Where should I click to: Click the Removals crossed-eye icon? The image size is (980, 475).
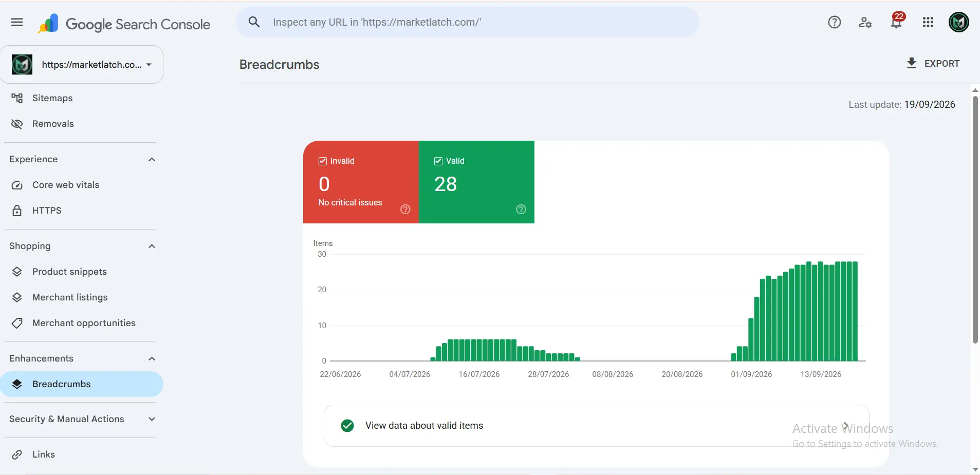(x=17, y=124)
